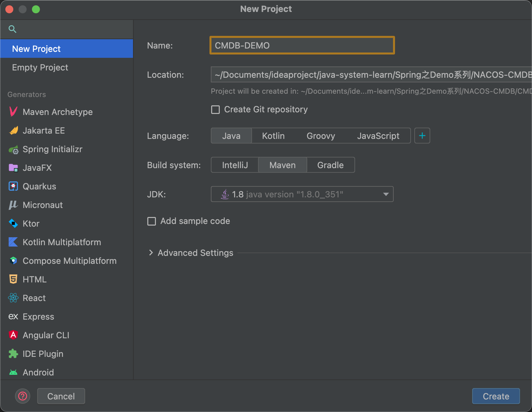Select the Jakarta EE label
Screen dimensions: 532x412
point(44,131)
